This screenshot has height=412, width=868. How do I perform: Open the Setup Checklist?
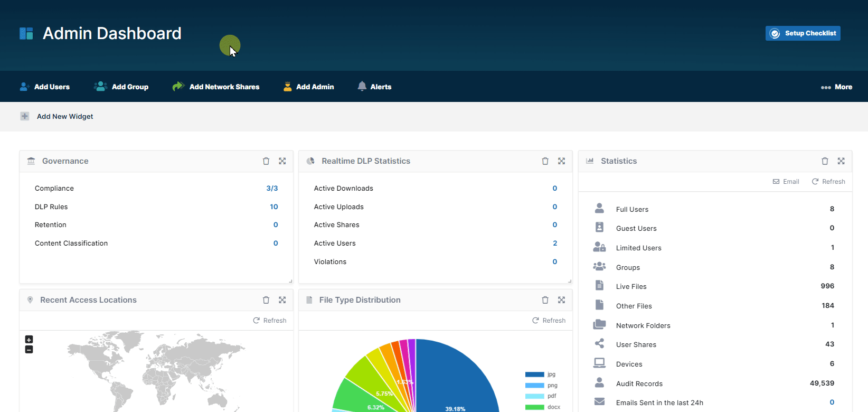tap(803, 33)
